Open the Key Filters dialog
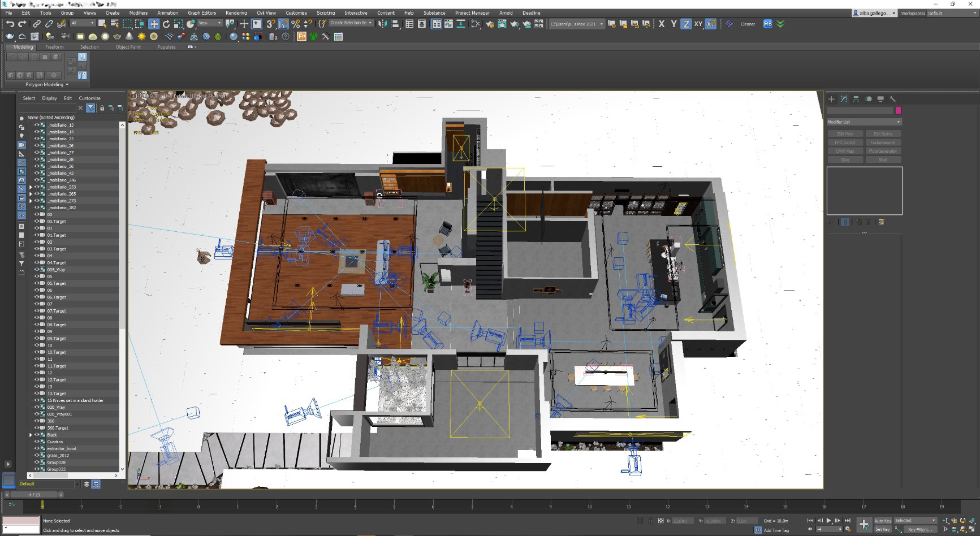Image resolution: width=980 pixels, height=536 pixels. [x=919, y=530]
